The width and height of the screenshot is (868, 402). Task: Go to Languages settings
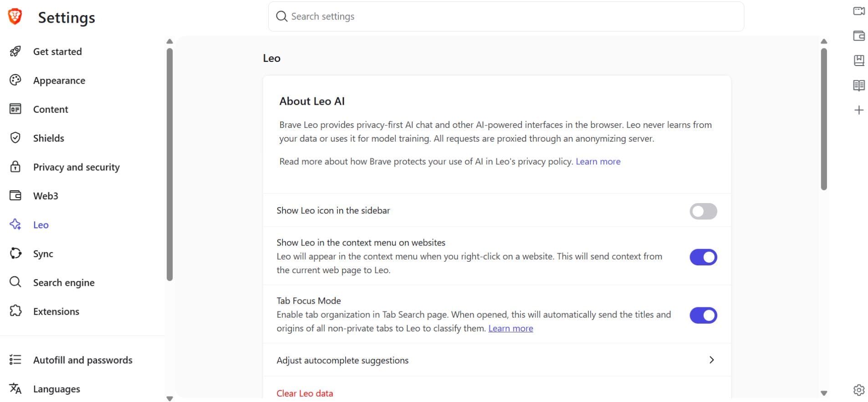click(56, 388)
